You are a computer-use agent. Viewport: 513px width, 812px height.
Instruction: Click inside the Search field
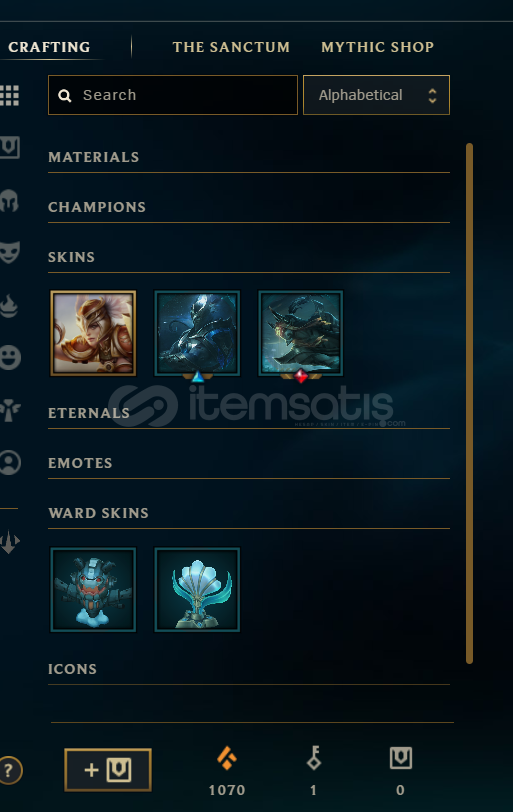tap(173, 95)
